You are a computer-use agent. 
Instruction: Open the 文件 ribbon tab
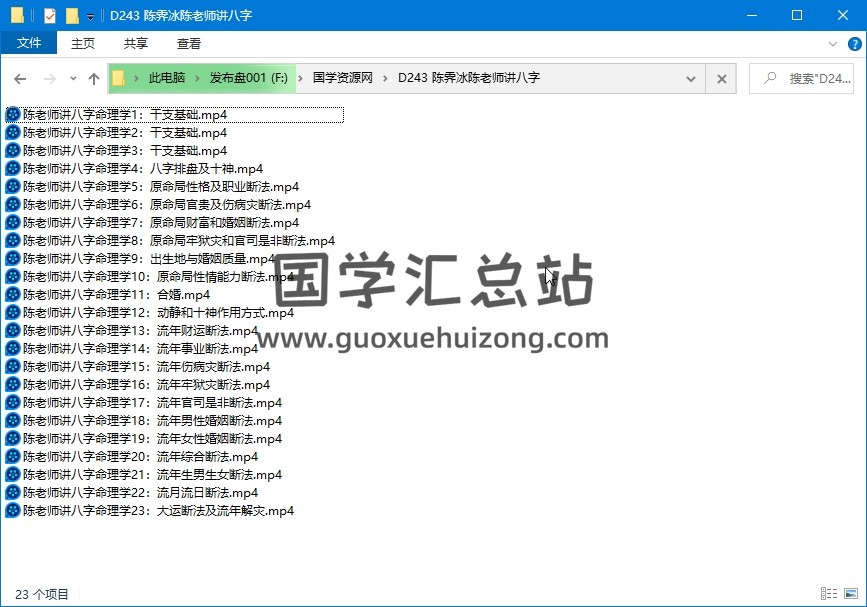click(29, 43)
